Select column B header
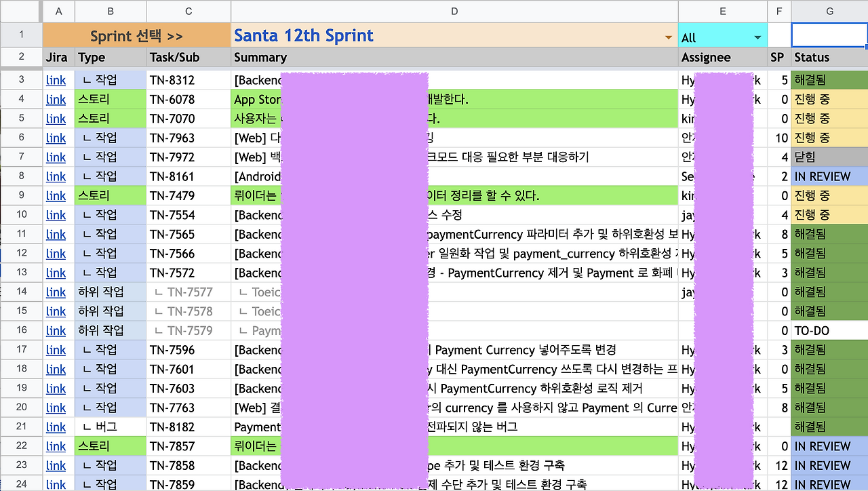 tap(111, 11)
